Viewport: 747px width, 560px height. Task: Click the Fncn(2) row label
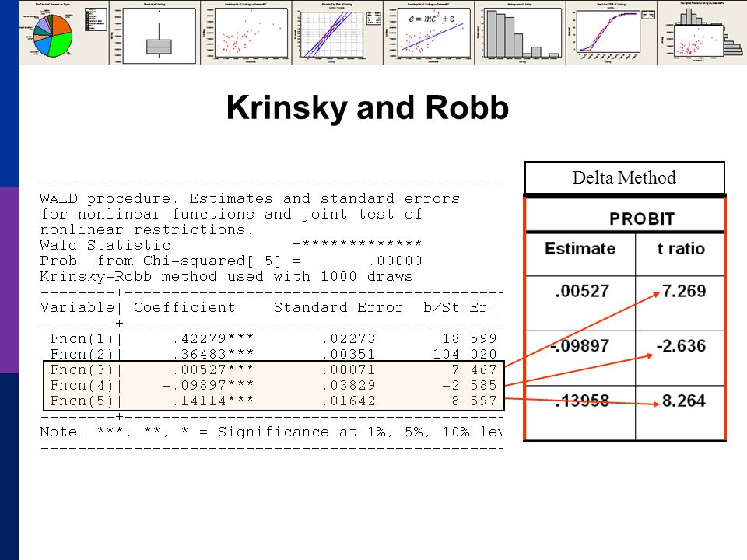pyautogui.click(x=82, y=355)
